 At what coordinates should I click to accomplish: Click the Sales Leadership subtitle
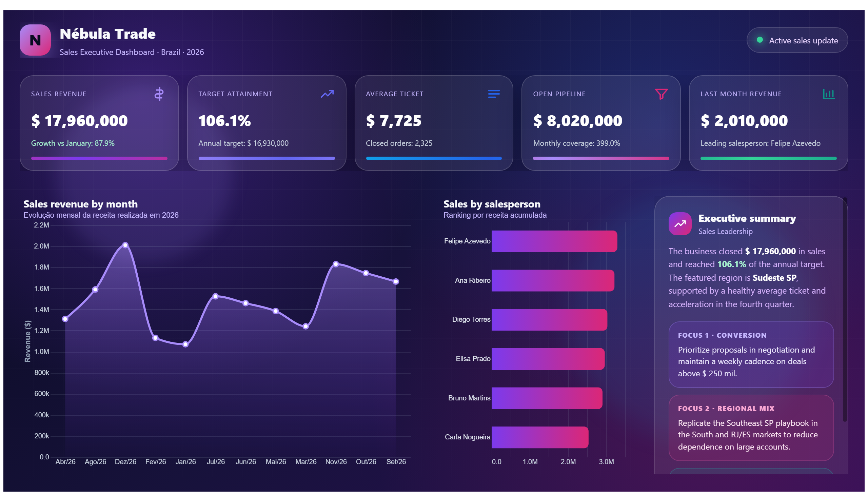(726, 231)
